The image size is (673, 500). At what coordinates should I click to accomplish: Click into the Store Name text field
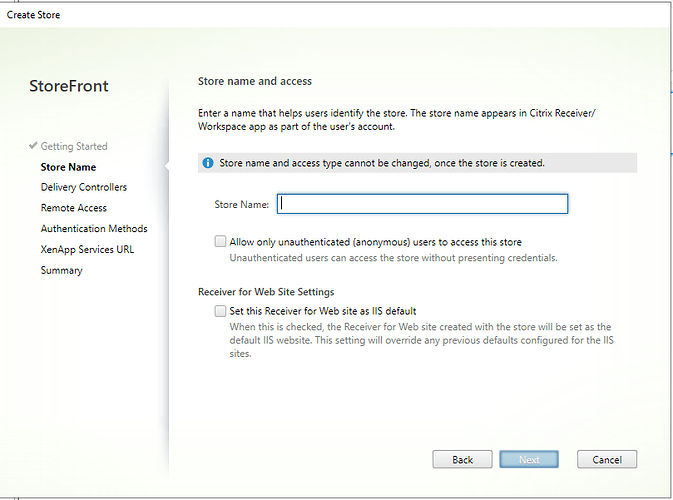(422, 204)
